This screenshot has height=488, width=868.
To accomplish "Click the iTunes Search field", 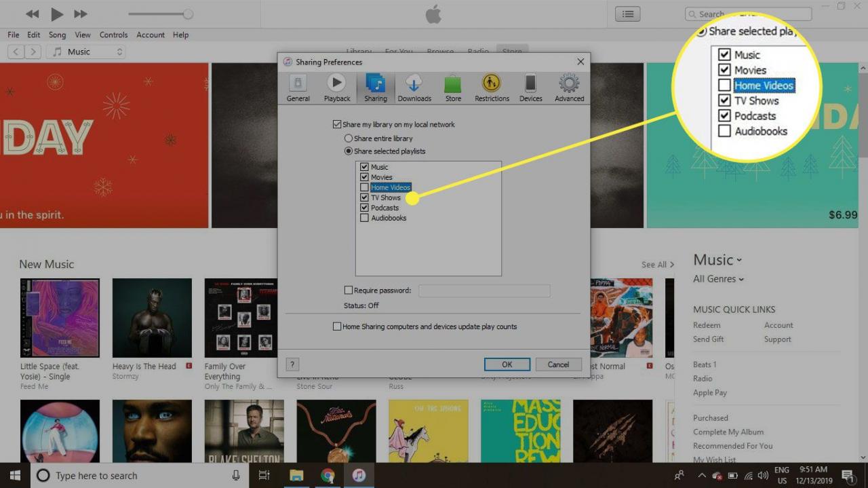I will click(x=748, y=14).
